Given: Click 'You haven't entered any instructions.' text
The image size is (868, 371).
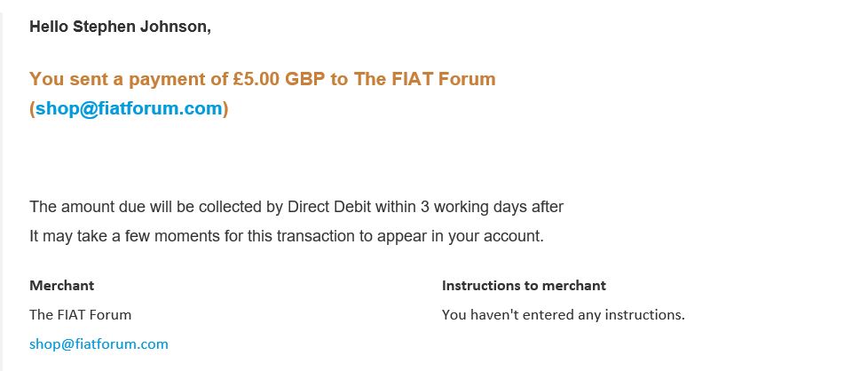Looking at the screenshot, I should click(563, 315).
